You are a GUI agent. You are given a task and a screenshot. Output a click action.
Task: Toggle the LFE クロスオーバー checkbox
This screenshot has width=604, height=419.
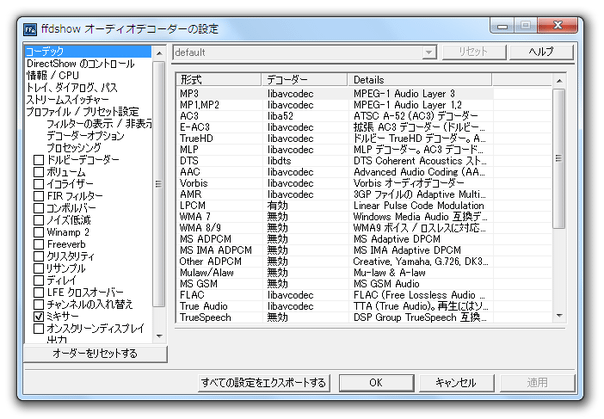pos(39,292)
